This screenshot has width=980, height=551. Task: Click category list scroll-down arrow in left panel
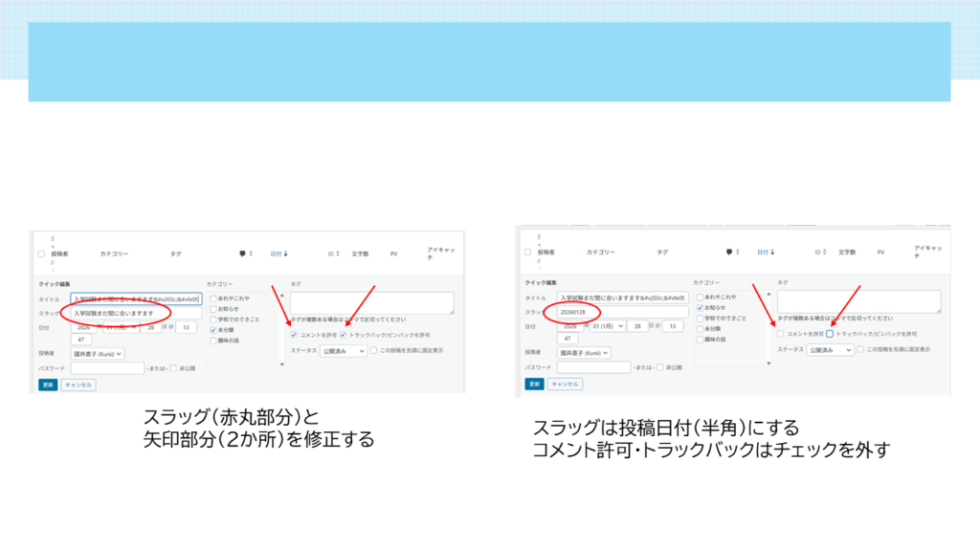point(280,364)
